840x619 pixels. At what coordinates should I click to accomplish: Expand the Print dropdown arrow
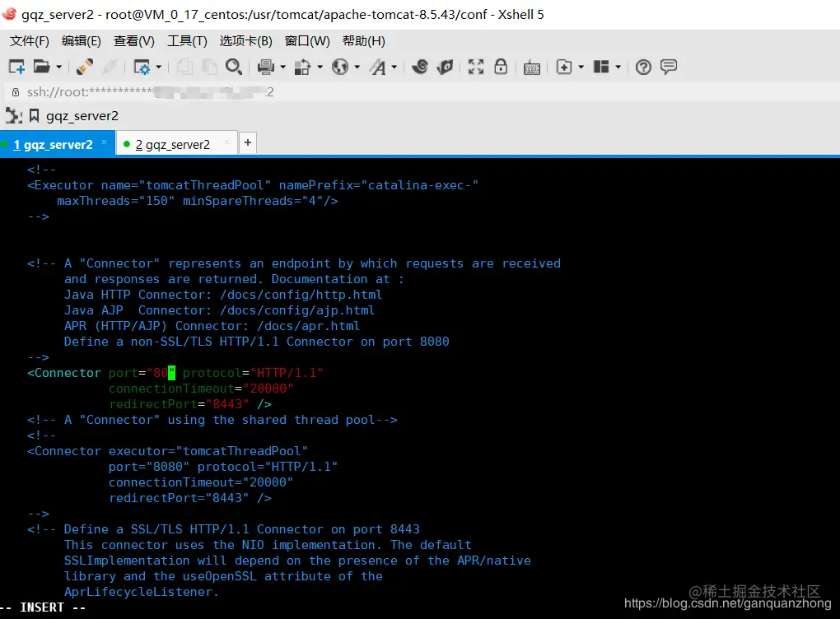(282, 67)
